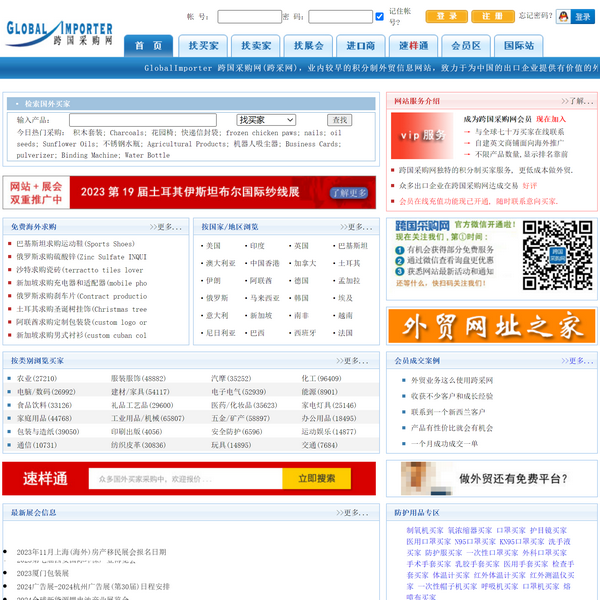Open the 外贸网址之家 orange banner
This screenshot has height=600, width=600.
coord(486,326)
